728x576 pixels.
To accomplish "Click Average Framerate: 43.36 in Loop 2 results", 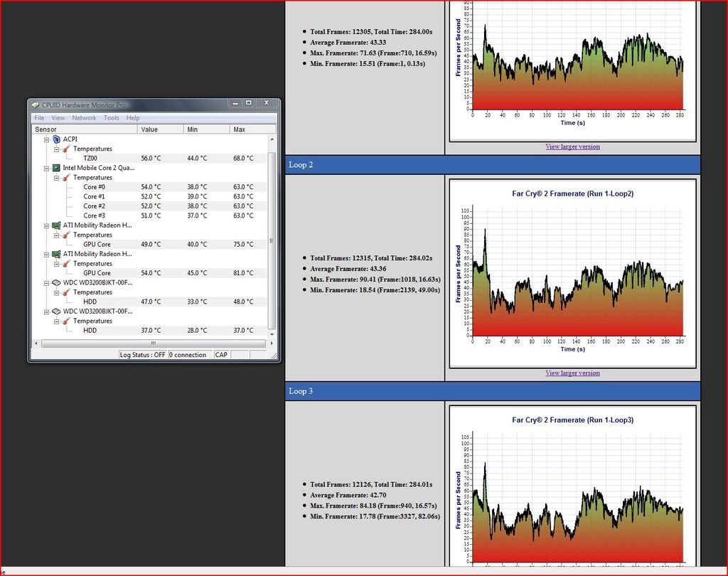I will click(348, 269).
